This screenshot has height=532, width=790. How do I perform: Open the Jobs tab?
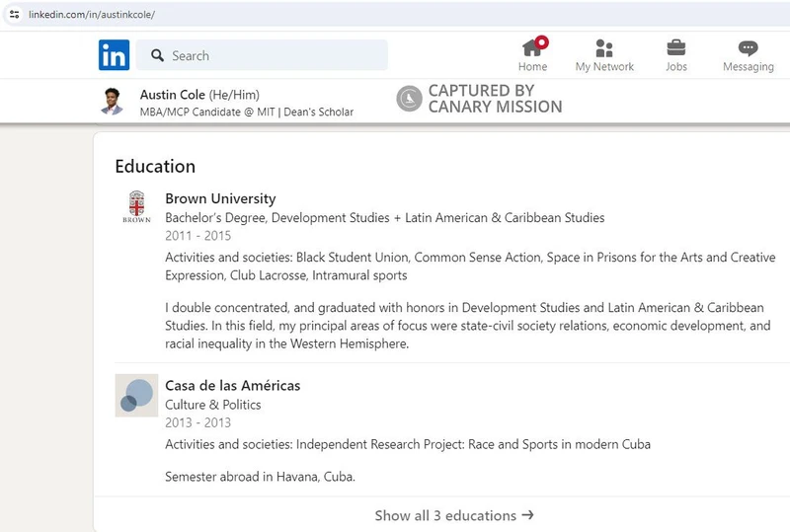coord(676,55)
